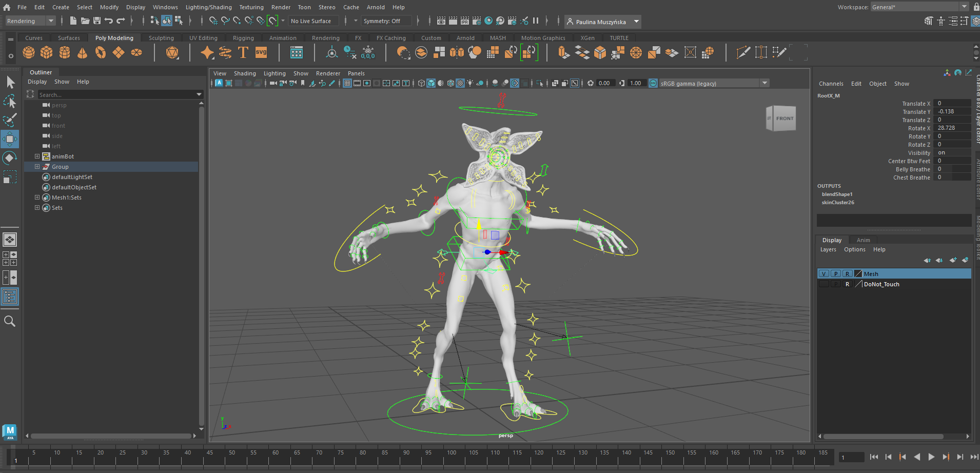Open the Outliner search filter dropdown arrow
The image size is (980, 473).
coord(199,95)
